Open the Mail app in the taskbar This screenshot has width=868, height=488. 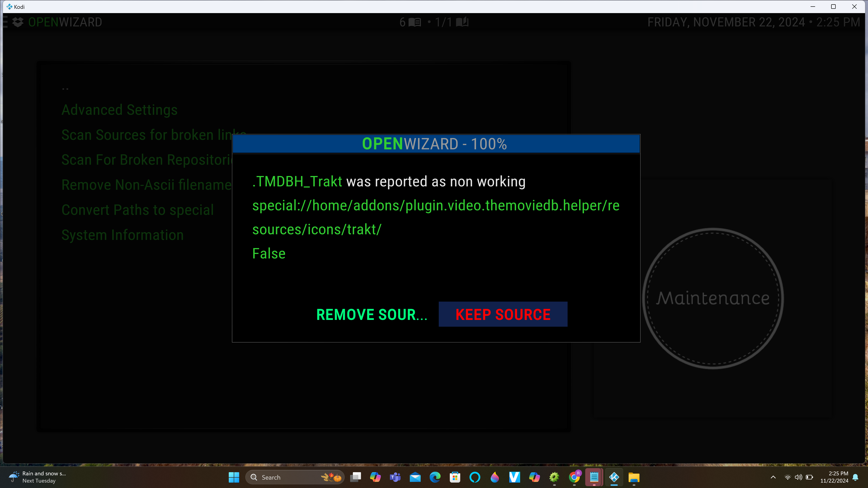[415, 477]
